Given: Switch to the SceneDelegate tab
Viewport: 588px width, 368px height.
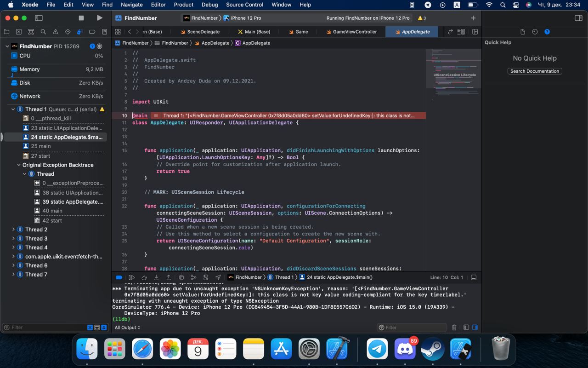Looking at the screenshot, I should pyautogui.click(x=200, y=32).
